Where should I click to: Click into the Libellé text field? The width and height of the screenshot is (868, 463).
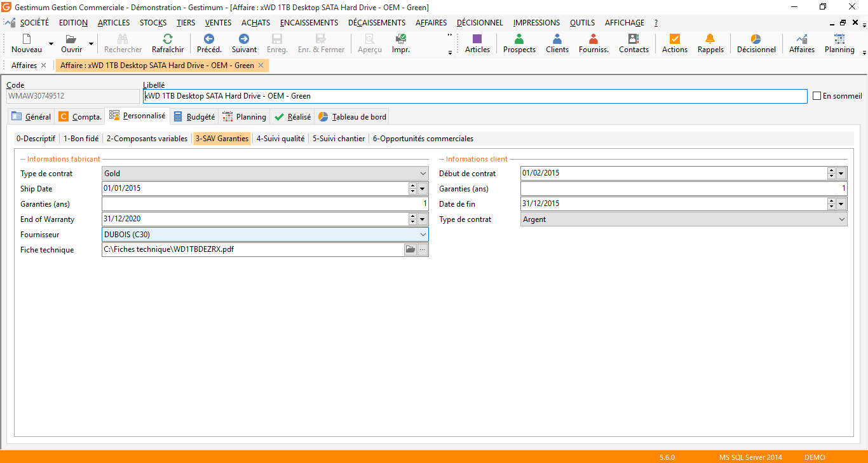click(x=475, y=96)
